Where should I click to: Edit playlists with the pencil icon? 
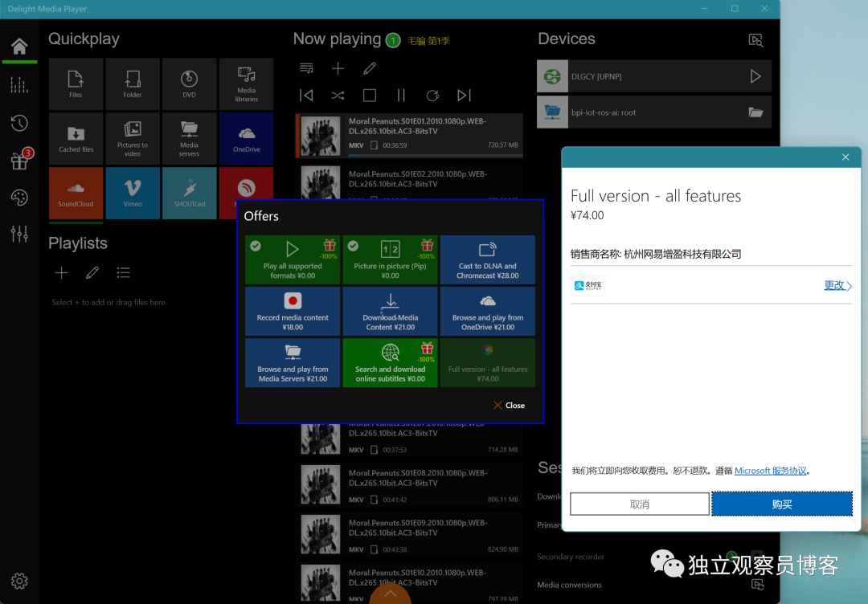tap(92, 273)
